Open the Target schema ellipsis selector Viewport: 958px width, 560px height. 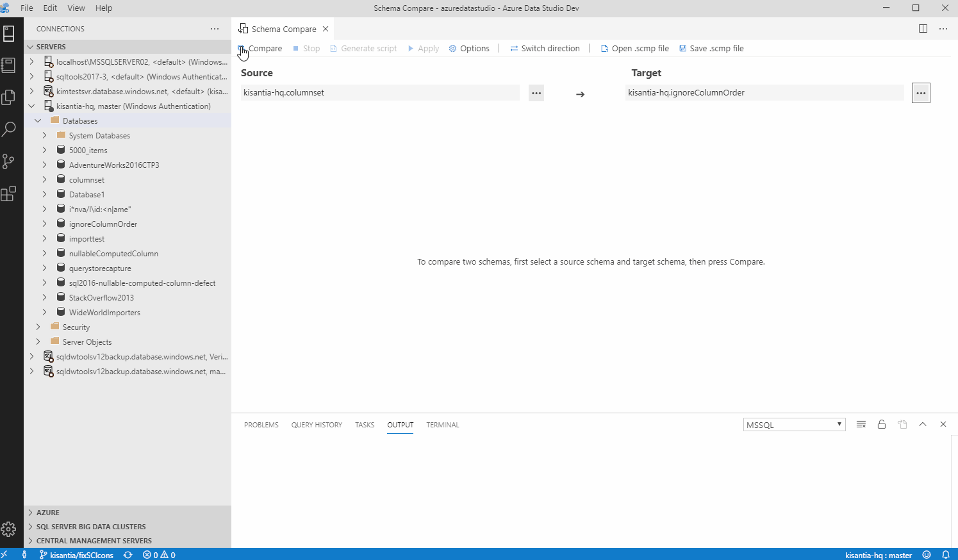(x=921, y=92)
